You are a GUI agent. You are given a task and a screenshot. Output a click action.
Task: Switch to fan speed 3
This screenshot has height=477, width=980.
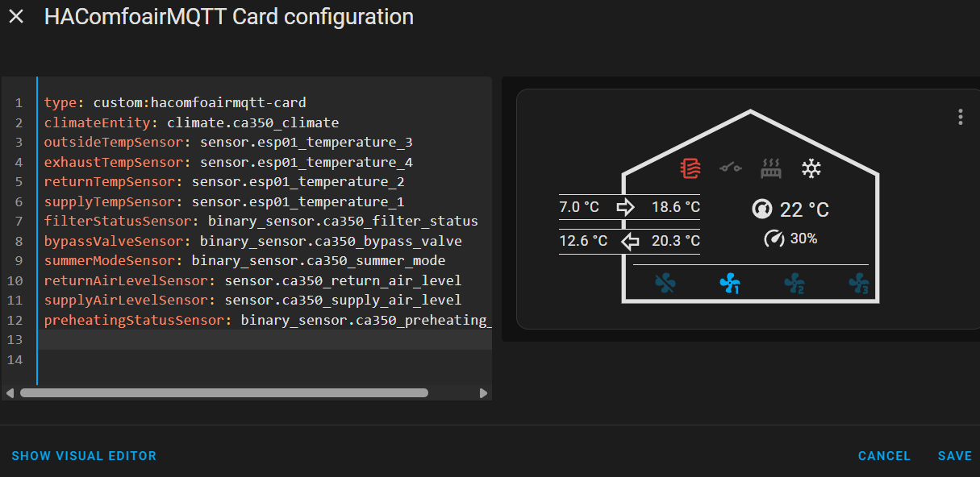pyautogui.click(x=858, y=283)
